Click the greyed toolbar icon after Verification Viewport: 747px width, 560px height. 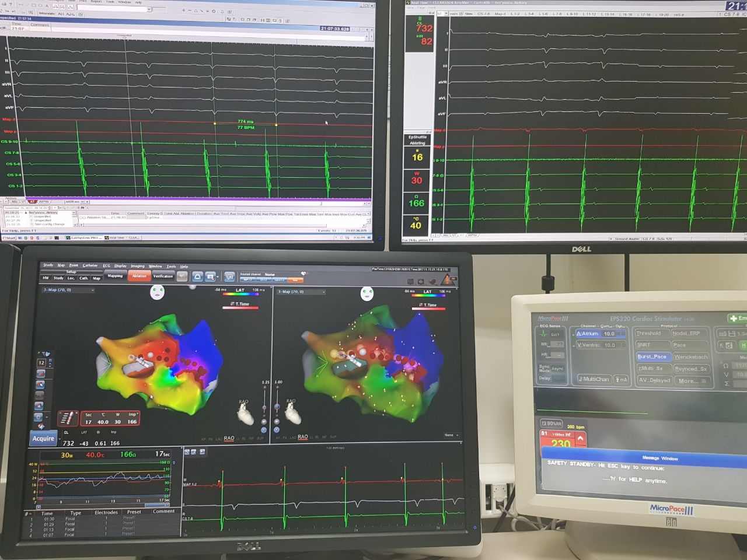pyautogui.click(x=182, y=276)
